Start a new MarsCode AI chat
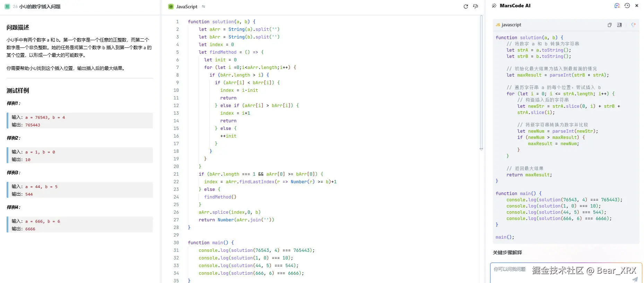Screen dimensions: 644x283 click(x=617, y=6)
